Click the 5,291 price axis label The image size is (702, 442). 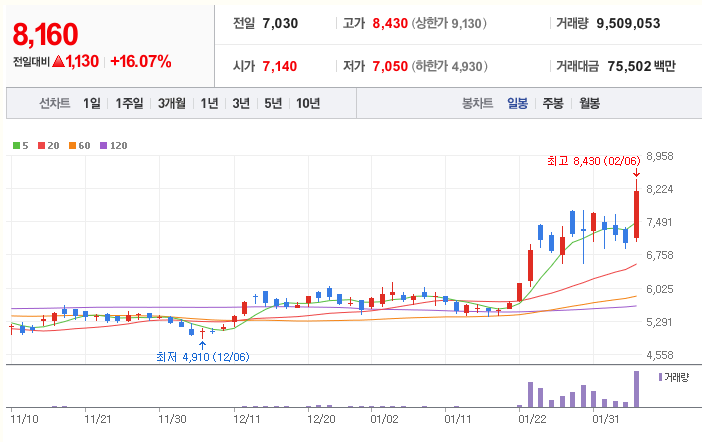659,322
